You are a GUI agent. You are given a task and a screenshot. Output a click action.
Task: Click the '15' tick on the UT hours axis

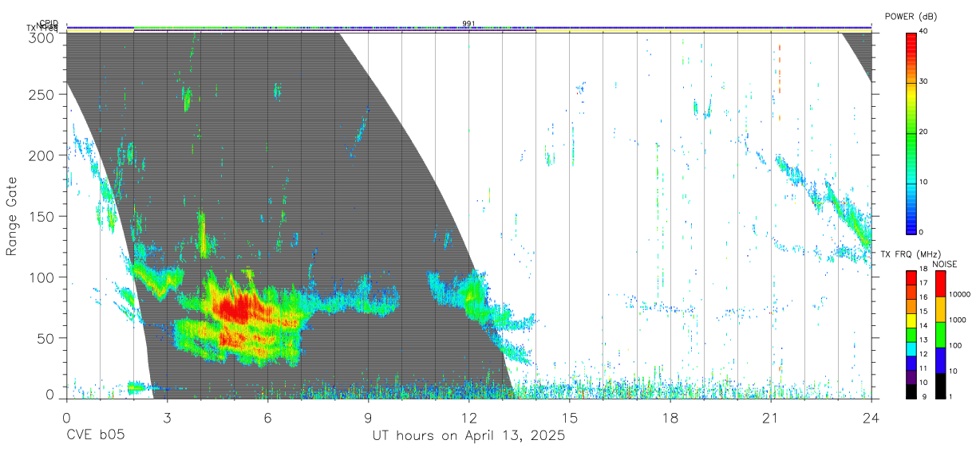570,418
